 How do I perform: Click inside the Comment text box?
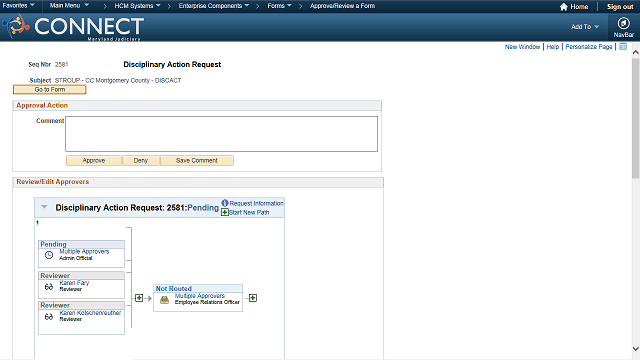click(x=221, y=134)
